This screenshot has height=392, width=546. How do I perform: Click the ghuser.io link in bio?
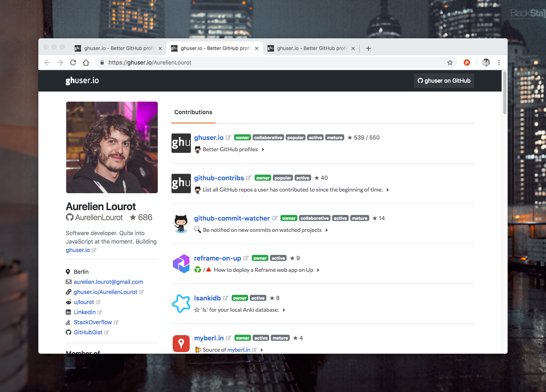[78, 250]
